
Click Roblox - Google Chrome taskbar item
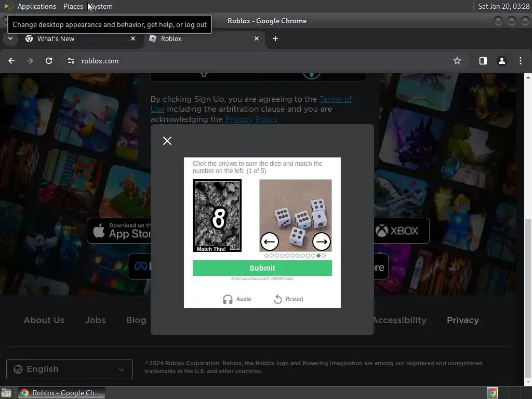61,393
